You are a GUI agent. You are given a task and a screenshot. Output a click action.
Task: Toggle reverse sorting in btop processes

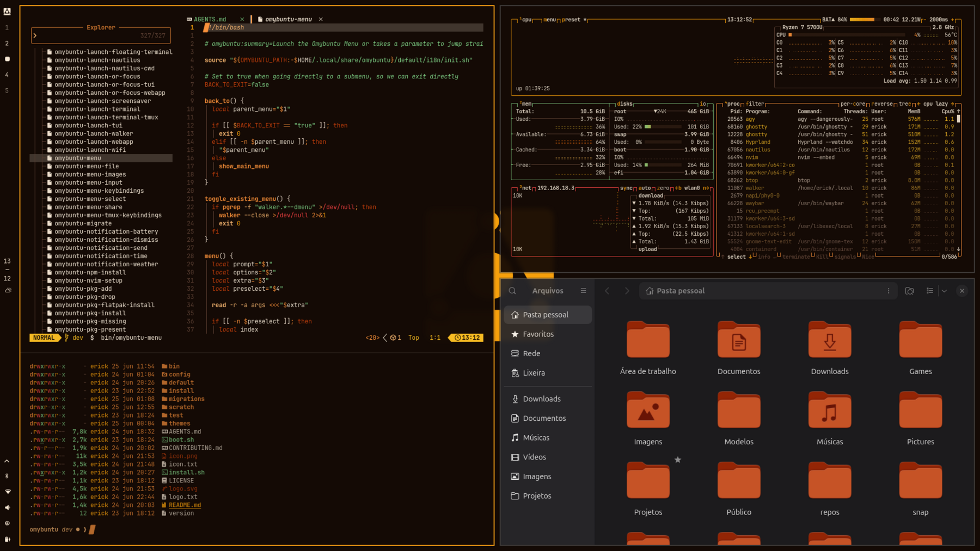click(x=882, y=103)
